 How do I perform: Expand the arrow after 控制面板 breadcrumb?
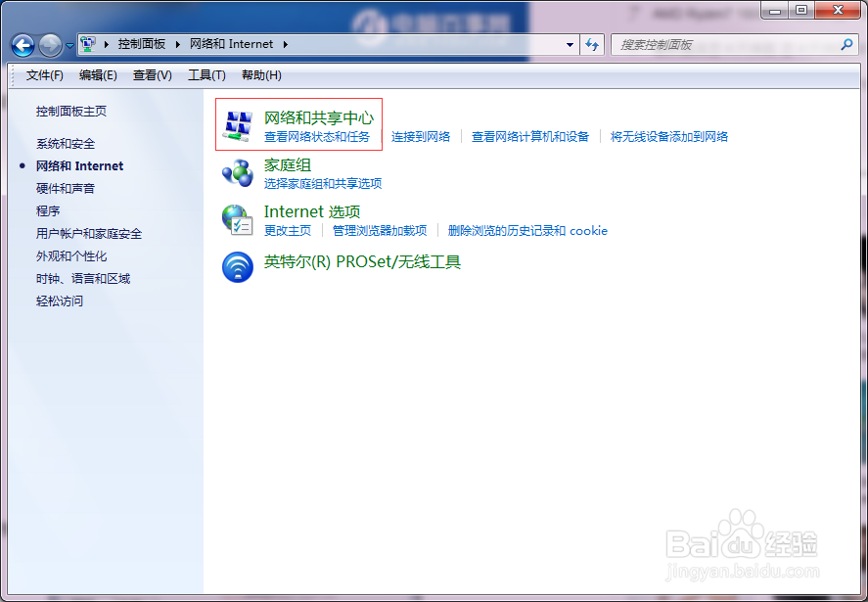(x=178, y=44)
